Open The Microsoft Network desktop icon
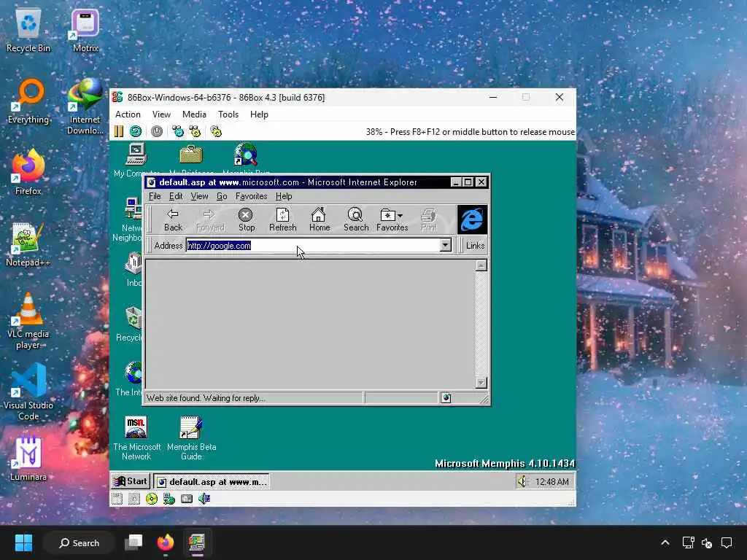The width and height of the screenshot is (747, 560). click(136, 438)
